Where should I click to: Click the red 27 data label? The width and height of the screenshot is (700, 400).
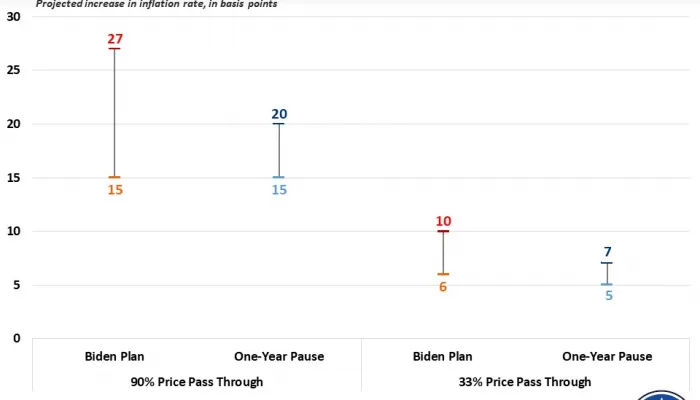115,39
